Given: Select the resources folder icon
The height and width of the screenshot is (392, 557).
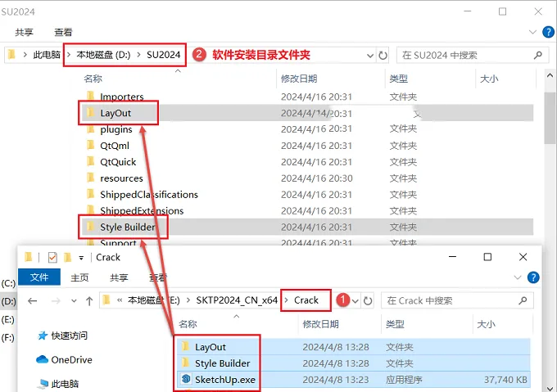Looking at the screenshot, I should 91,178.
